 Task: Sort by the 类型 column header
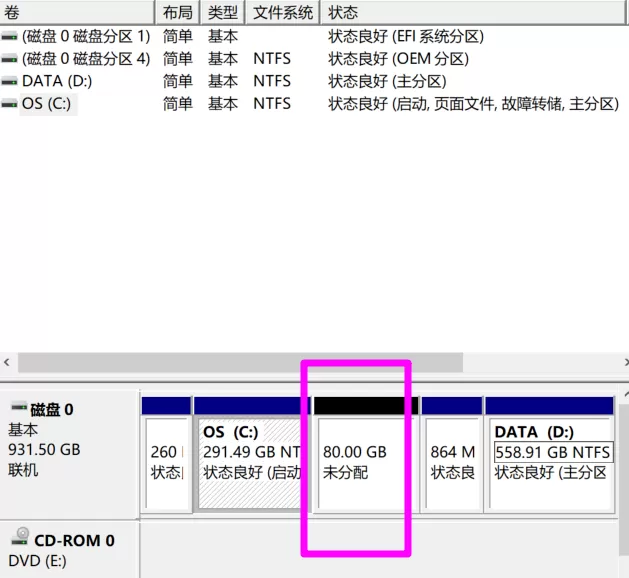coord(222,12)
